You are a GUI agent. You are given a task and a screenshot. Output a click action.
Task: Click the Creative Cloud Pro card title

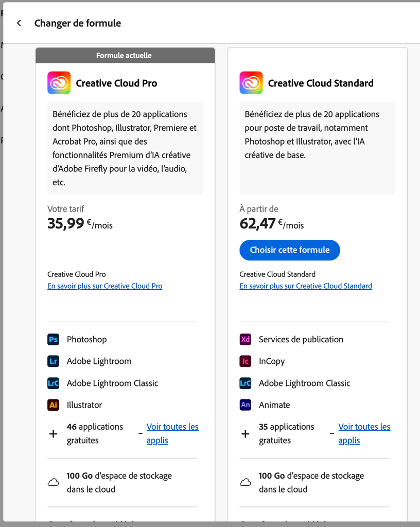[x=117, y=83]
